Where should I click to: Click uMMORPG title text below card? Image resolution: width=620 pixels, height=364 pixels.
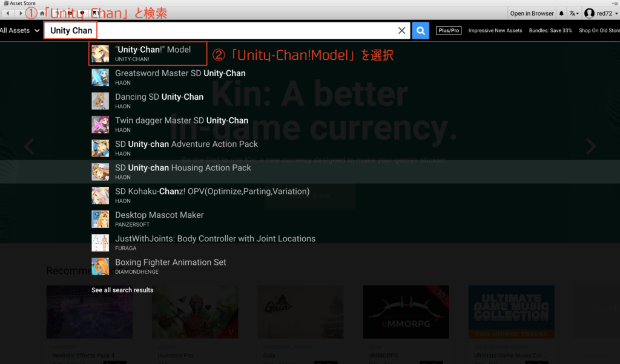383,356
